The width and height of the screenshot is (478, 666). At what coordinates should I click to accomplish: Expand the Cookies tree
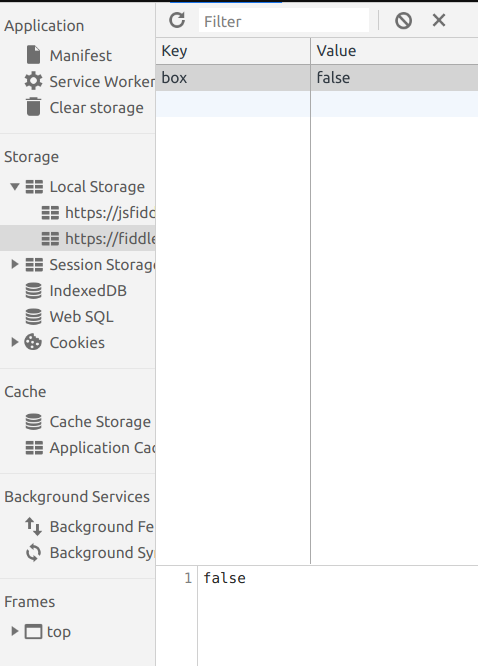click(x=15, y=342)
